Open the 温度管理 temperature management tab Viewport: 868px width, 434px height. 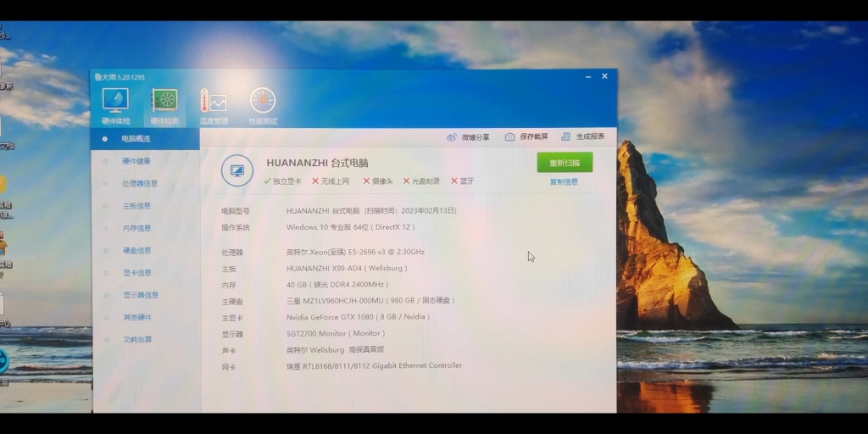tap(214, 106)
